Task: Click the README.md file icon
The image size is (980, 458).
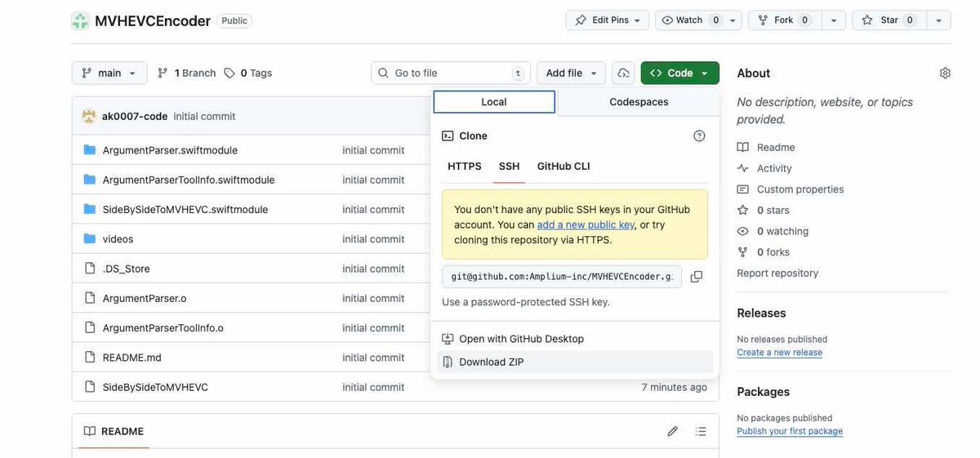Action: click(90, 357)
